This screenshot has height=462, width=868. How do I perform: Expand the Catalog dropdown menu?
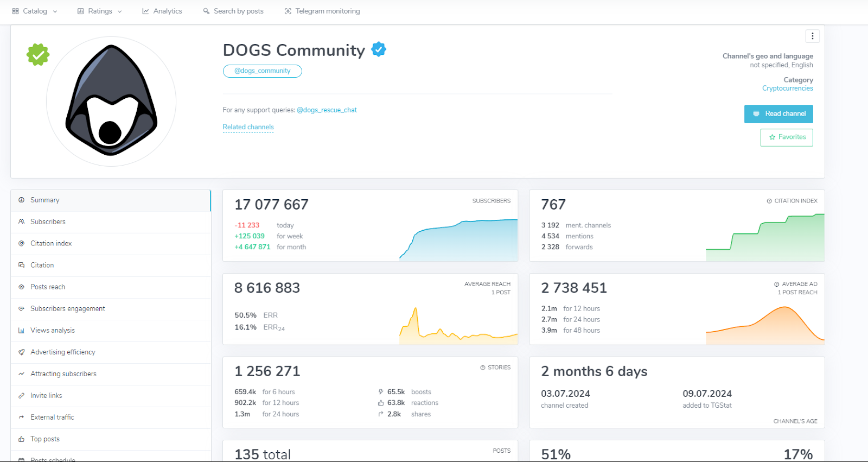(x=35, y=11)
